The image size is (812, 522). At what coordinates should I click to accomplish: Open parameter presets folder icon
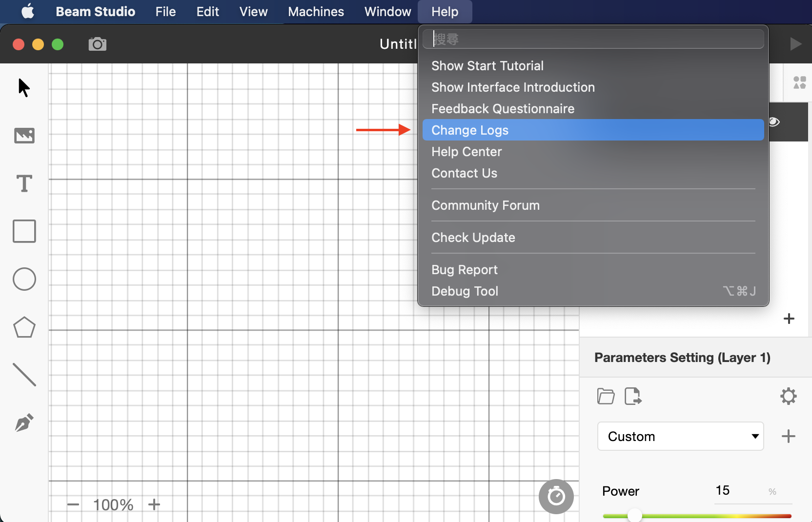[606, 396]
